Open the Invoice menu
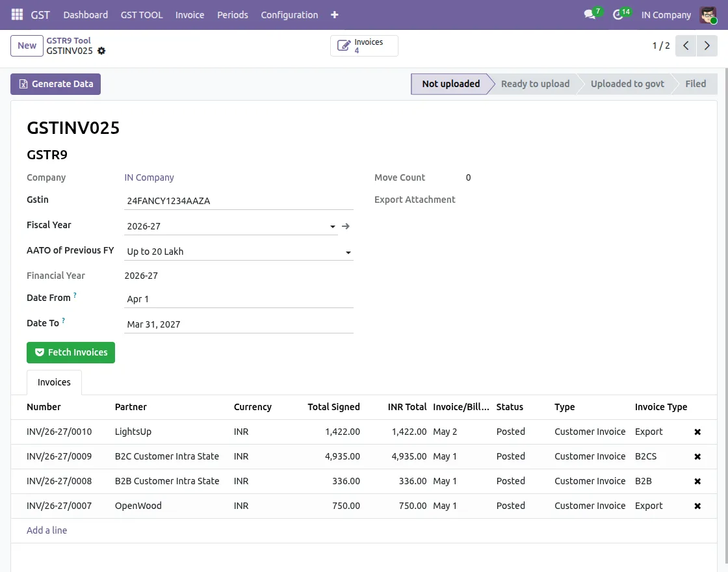This screenshot has width=728, height=572. [189, 15]
